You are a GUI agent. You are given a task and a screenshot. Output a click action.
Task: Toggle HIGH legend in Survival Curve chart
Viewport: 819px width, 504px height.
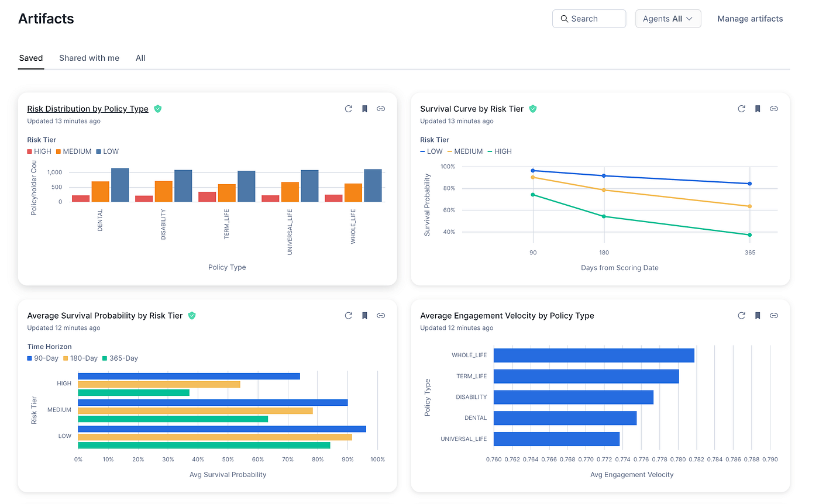click(500, 151)
